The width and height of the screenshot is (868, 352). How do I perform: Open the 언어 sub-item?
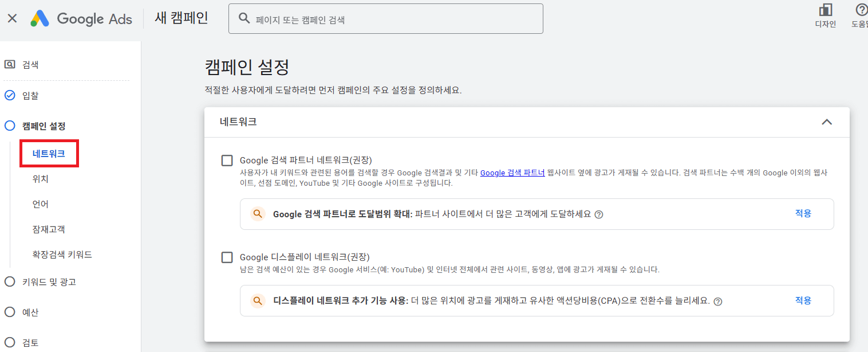click(41, 204)
